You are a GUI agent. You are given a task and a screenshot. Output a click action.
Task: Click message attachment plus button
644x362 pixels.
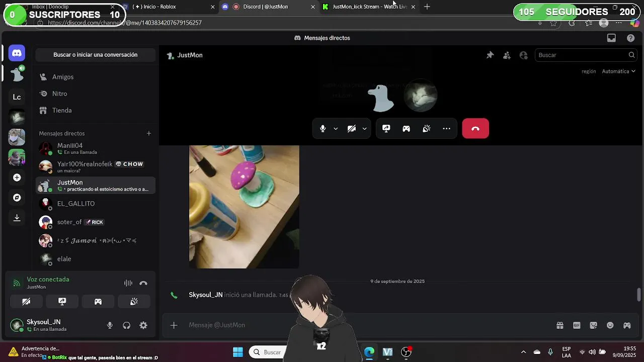click(174, 325)
